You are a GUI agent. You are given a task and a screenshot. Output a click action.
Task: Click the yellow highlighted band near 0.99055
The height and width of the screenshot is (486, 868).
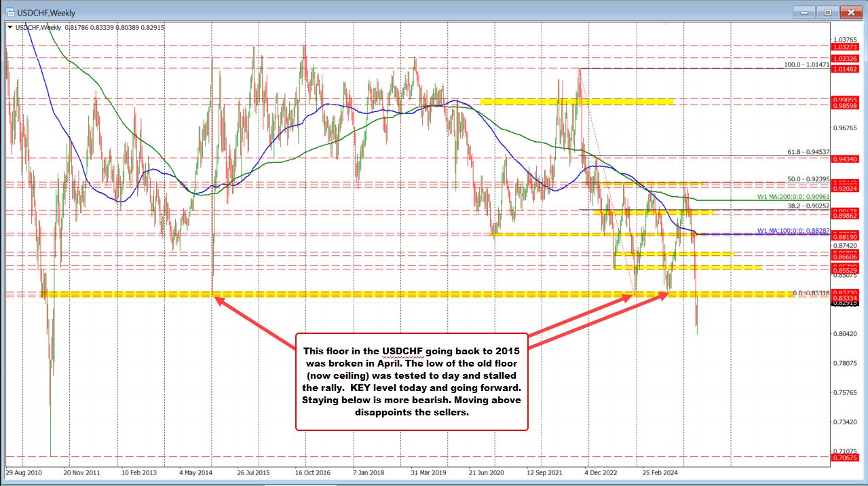point(577,102)
